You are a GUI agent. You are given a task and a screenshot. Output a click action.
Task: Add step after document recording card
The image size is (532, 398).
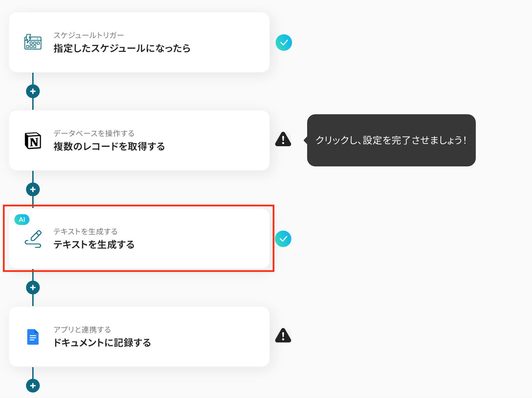tap(33, 386)
